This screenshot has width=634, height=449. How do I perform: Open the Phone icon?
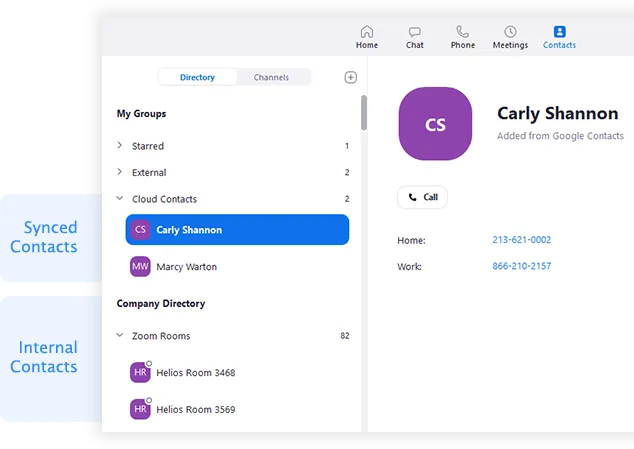[462, 32]
